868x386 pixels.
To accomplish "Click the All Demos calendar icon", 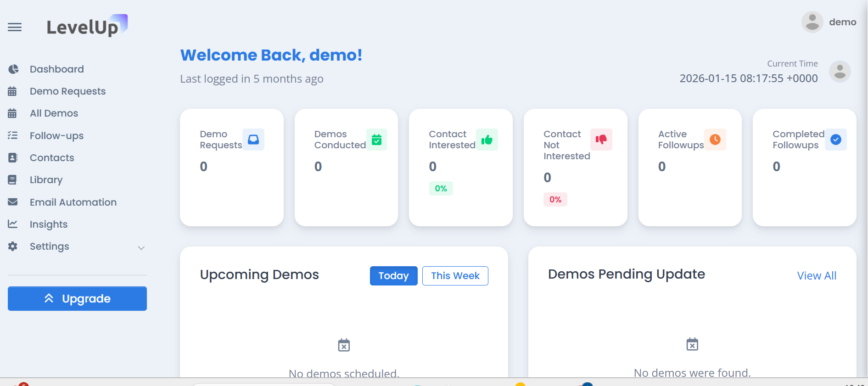I will (12, 113).
